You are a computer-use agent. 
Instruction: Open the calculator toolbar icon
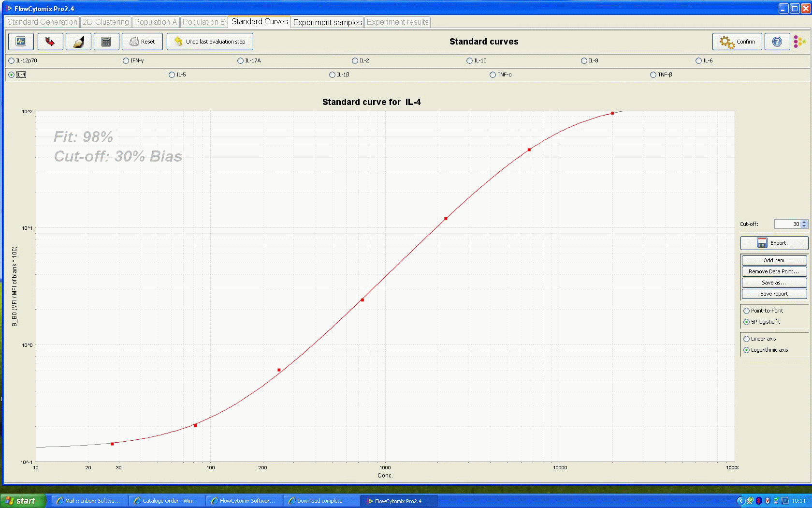click(106, 42)
